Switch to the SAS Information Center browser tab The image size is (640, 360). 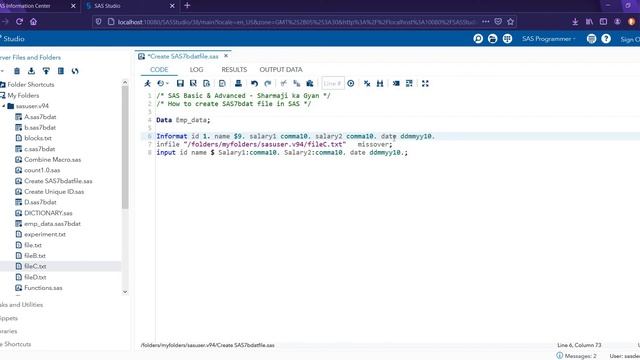pos(36,6)
